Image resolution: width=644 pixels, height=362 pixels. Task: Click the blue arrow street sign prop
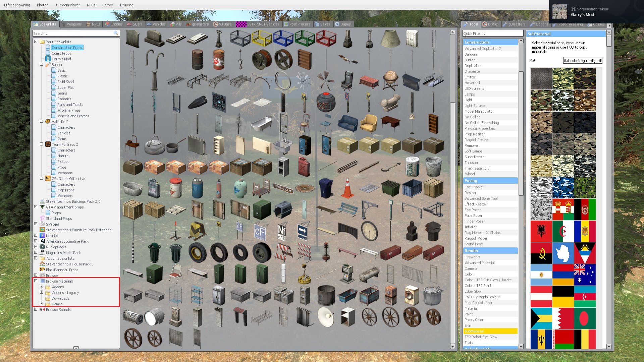[x=303, y=231]
